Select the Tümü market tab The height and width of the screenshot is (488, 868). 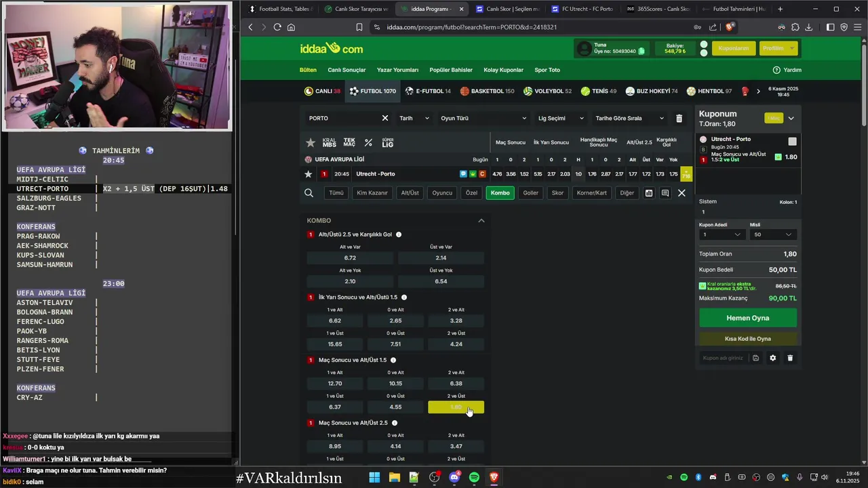[x=336, y=193]
